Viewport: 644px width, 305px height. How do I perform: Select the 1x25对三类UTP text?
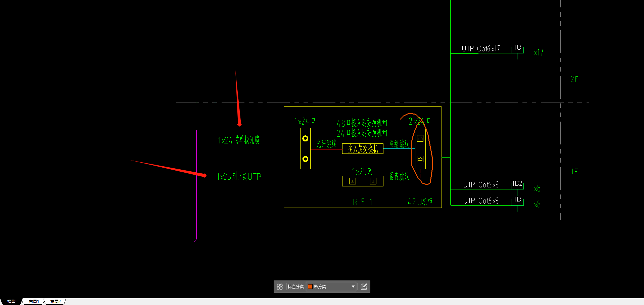pyautogui.click(x=239, y=176)
